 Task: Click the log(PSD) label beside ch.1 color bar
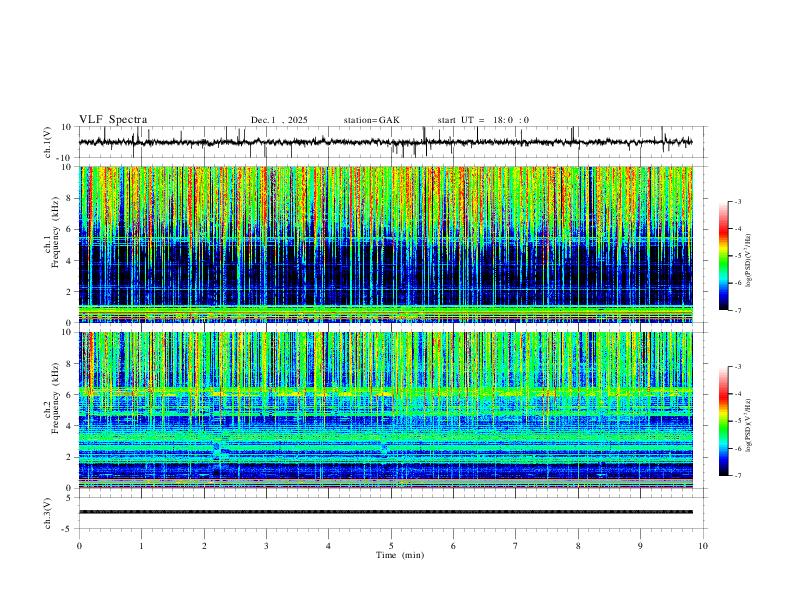coord(749,260)
